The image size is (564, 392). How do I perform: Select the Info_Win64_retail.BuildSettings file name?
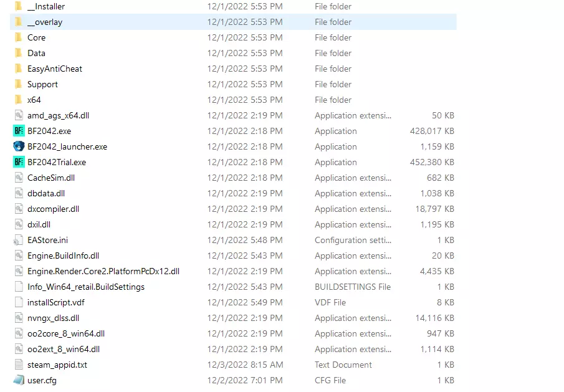[x=86, y=287]
